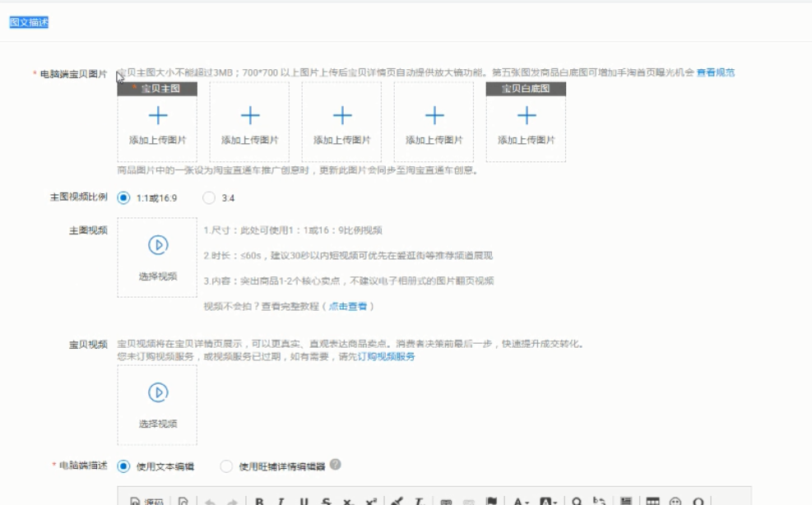Image resolution: width=812 pixels, height=505 pixels.
Task: Click the help question mark next to 使用旺铺详情编辑器
Action: pyautogui.click(x=336, y=465)
